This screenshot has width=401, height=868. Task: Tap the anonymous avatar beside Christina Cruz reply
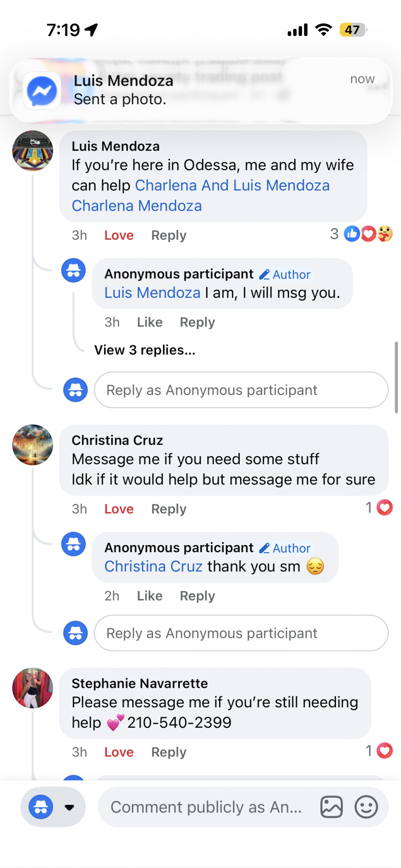point(73,544)
